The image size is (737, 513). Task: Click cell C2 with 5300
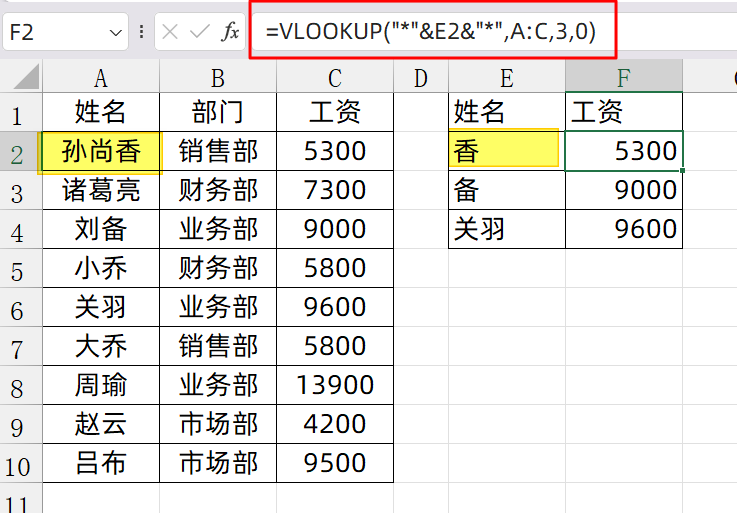coord(335,151)
